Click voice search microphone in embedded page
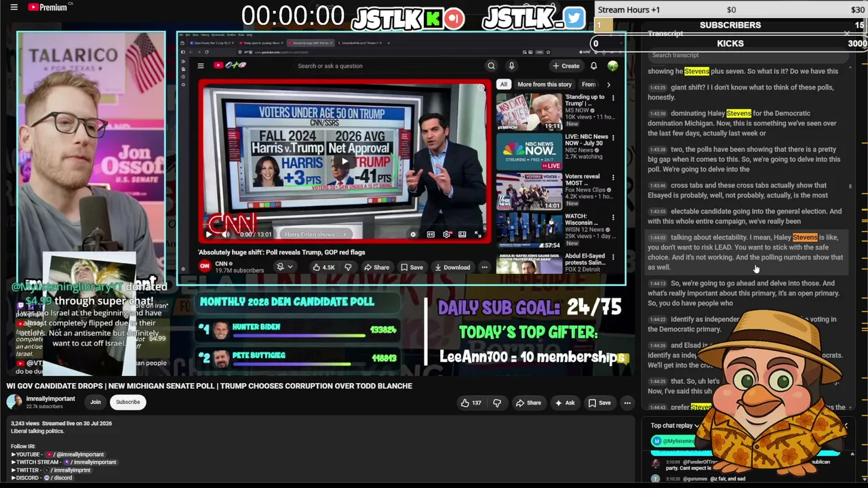Viewport: 868px width, 488px height. pyautogui.click(x=511, y=66)
